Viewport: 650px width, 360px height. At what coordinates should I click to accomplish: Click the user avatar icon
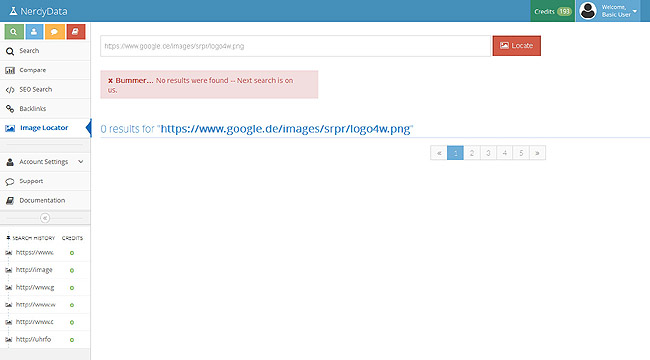(587, 11)
